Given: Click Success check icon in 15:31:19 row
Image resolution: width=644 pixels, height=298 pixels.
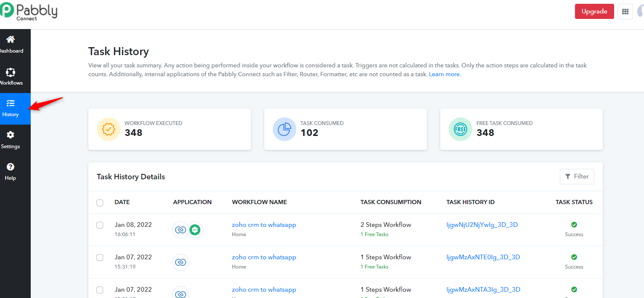Looking at the screenshot, I should coord(574,257).
